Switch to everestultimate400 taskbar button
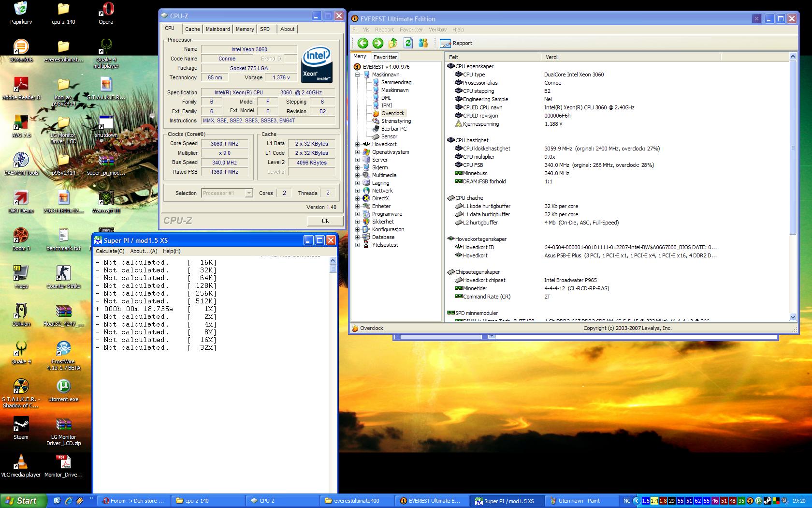Image resolution: width=812 pixels, height=508 pixels. tap(356, 501)
